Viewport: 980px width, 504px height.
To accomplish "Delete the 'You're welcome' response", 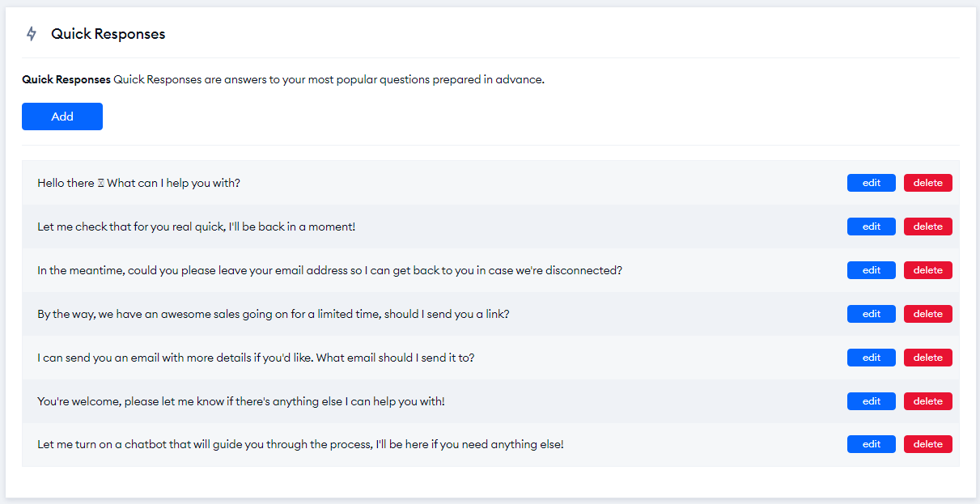I will (x=927, y=401).
